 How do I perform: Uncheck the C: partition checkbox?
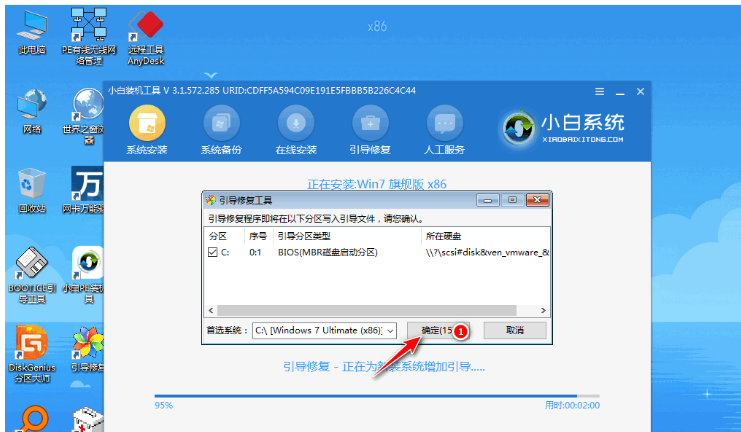pyautogui.click(x=212, y=252)
